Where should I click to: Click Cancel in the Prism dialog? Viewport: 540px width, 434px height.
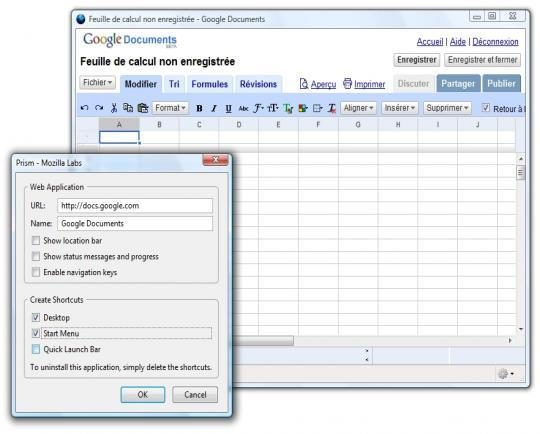(195, 394)
